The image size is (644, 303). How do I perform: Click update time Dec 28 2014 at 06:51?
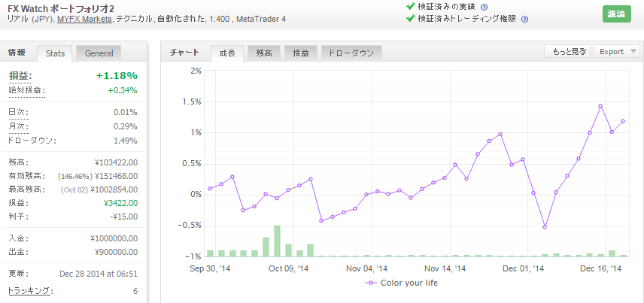coord(99,274)
